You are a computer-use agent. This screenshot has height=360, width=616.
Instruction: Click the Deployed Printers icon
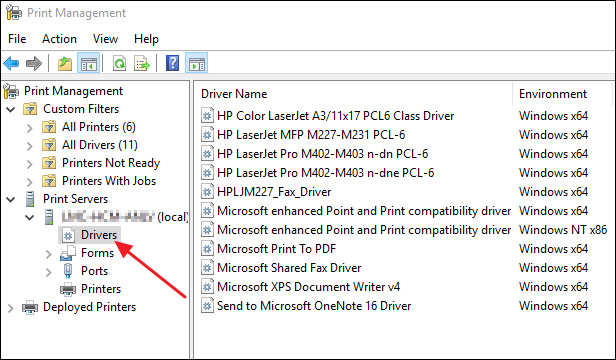[30, 307]
